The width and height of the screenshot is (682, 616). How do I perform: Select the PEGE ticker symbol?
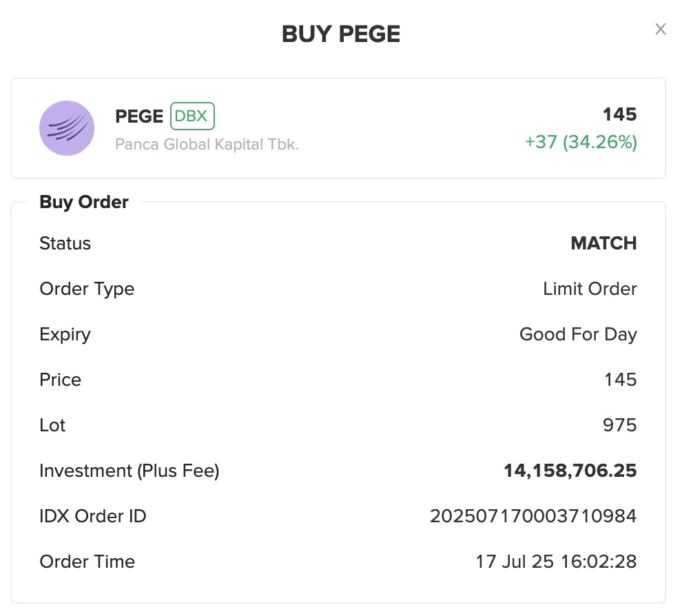pyautogui.click(x=138, y=116)
